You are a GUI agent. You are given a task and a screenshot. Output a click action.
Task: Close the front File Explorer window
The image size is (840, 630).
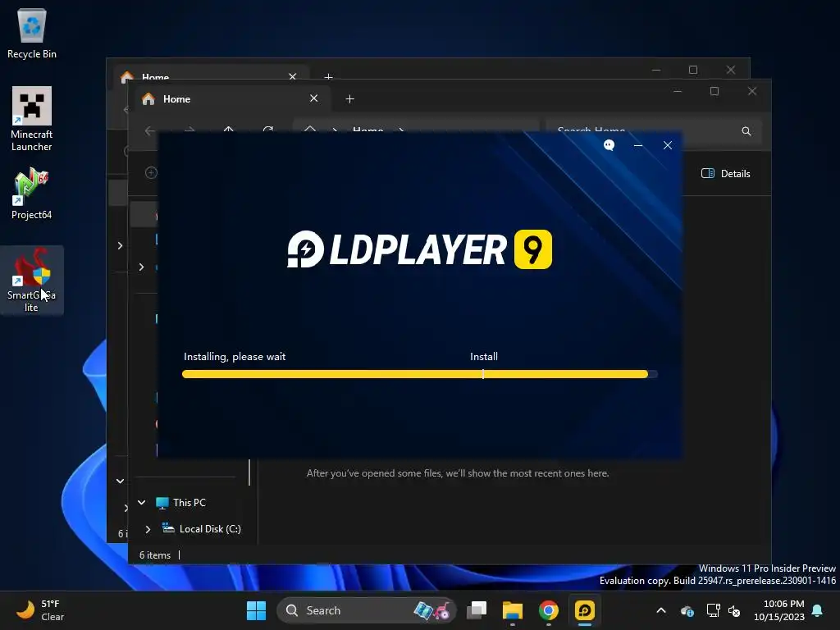coord(752,91)
